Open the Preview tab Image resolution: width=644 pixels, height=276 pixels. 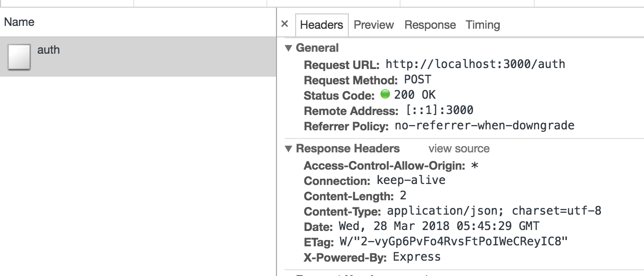tap(374, 25)
